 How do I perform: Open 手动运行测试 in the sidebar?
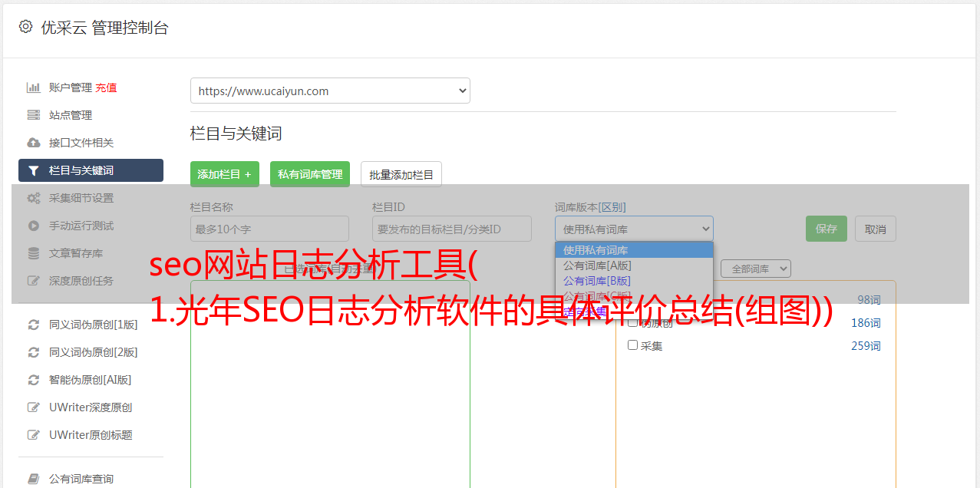(x=81, y=226)
